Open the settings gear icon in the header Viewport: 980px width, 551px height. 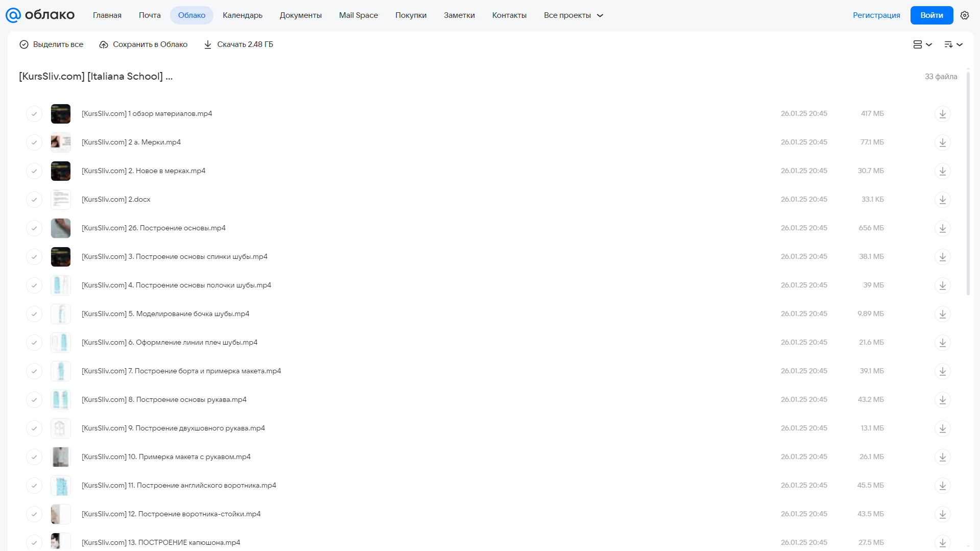pos(965,15)
